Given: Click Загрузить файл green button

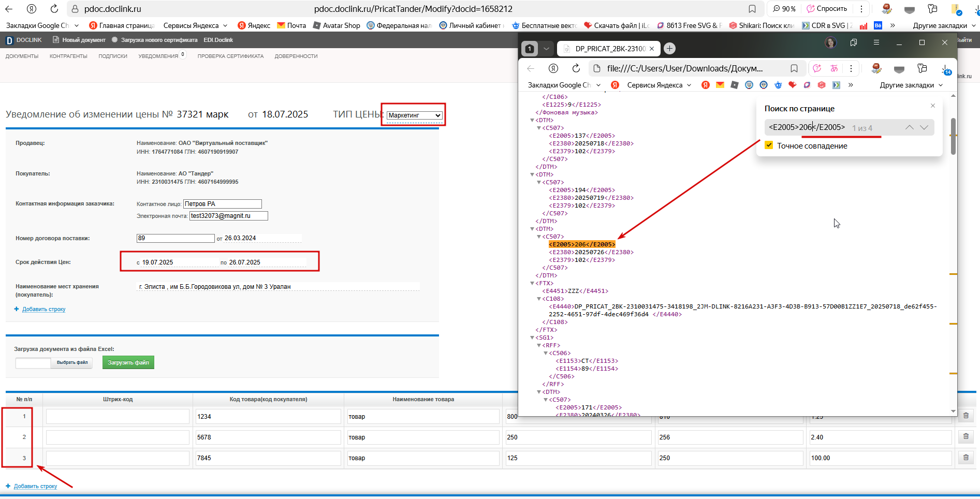Looking at the screenshot, I should [x=128, y=362].
